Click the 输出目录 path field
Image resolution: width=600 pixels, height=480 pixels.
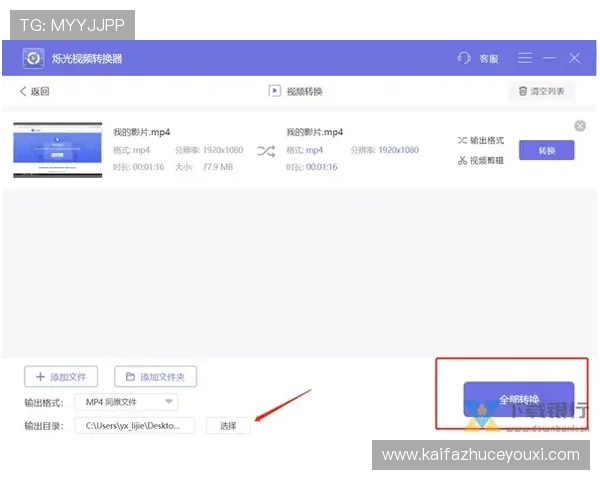point(135,426)
